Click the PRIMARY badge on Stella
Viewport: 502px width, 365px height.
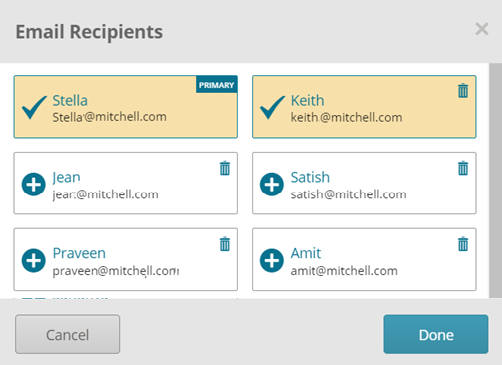pyautogui.click(x=217, y=85)
